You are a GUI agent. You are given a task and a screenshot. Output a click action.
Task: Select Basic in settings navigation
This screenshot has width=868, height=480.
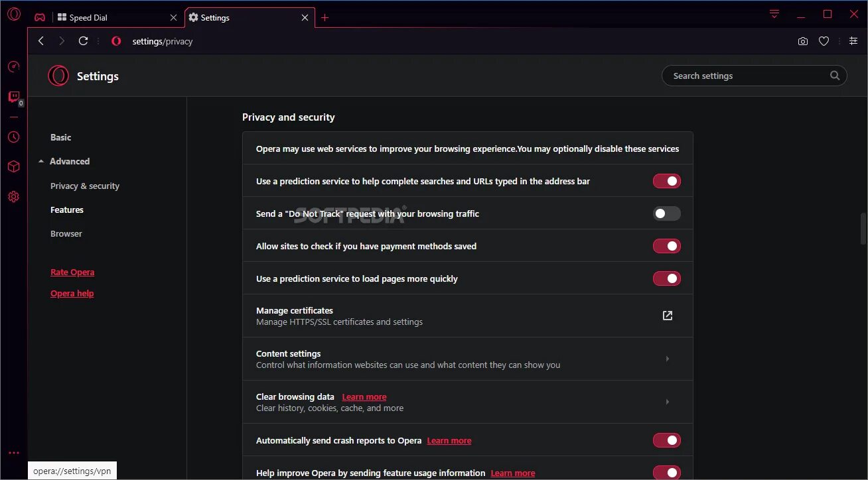60,137
